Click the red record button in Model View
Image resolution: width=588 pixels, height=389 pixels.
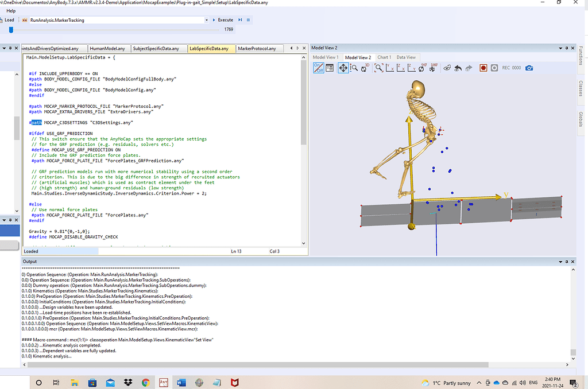(x=483, y=67)
